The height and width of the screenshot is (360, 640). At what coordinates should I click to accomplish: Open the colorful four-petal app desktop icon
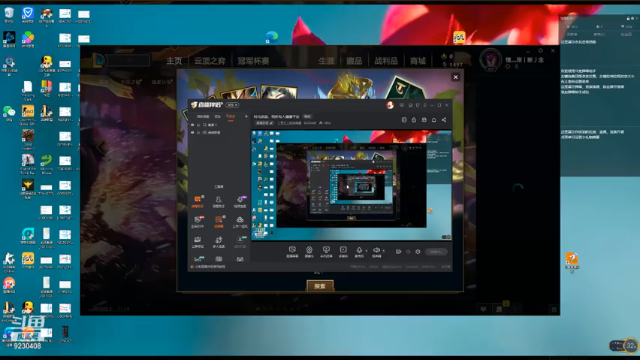click(28, 40)
